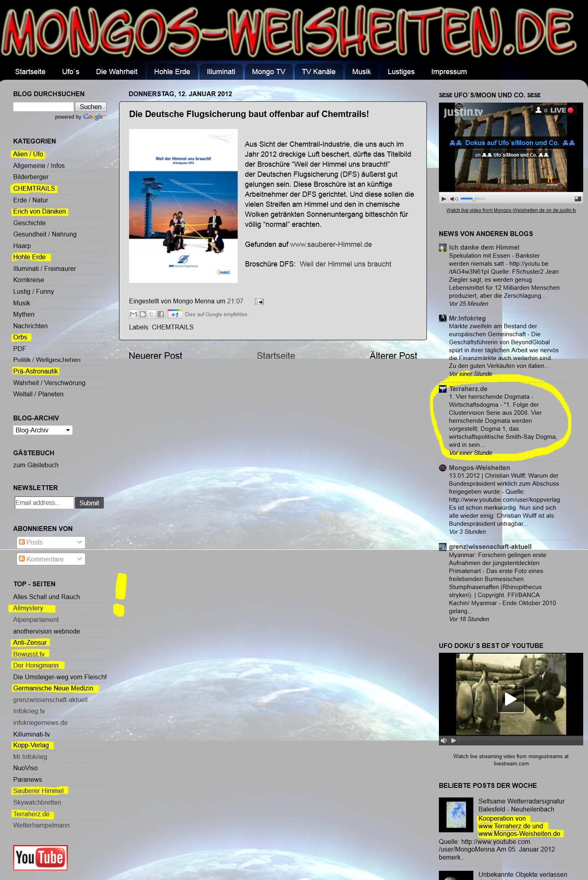
Task: Mute the livestream player speaker icon
Action: [x=444, y=741]
